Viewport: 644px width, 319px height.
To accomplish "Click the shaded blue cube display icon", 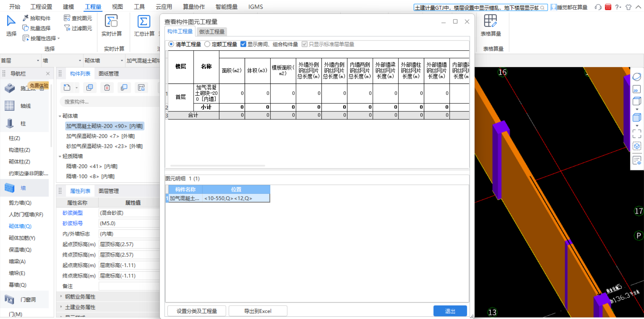I will (637, 117).
